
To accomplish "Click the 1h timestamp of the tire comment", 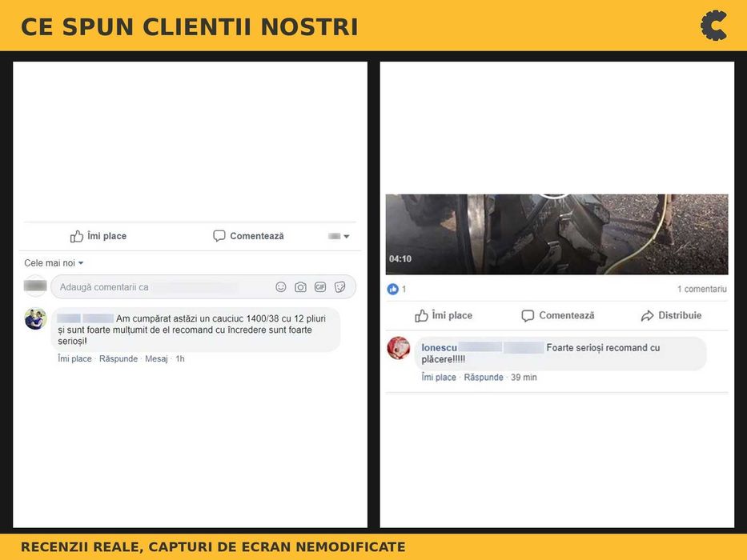I will [x=180, y=358].
